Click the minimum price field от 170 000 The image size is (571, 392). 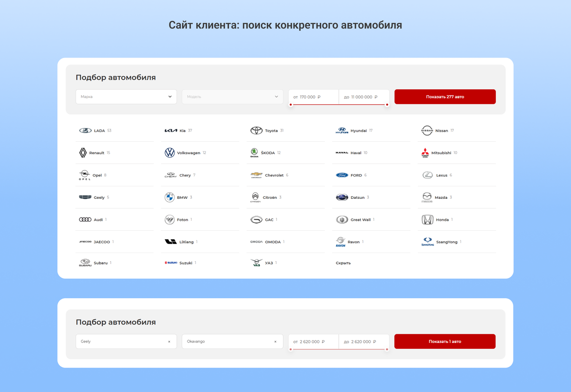(314, 97)
